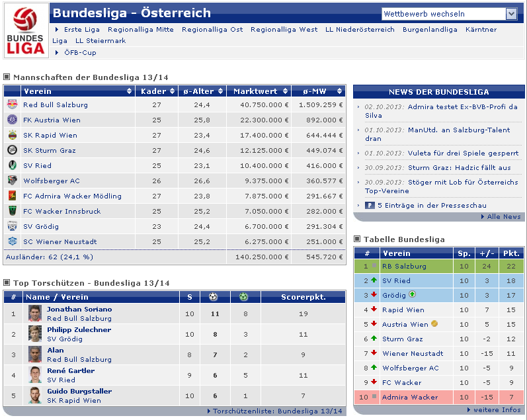Click René Gartler's player photo
This screenshot has width=527, height=420.
35,375
